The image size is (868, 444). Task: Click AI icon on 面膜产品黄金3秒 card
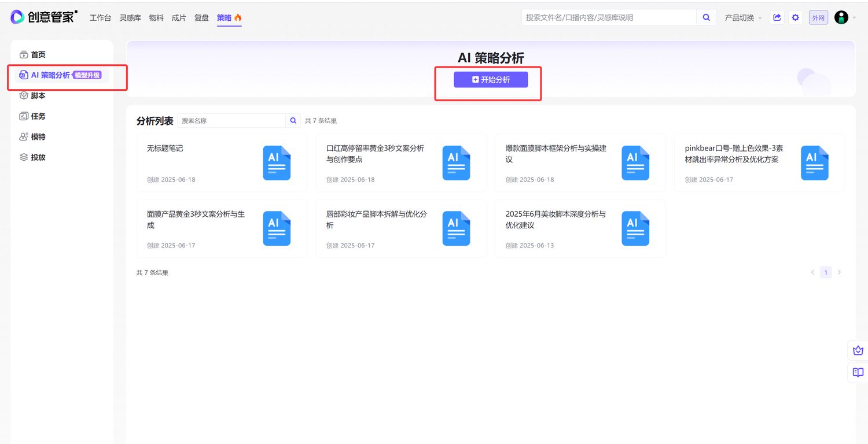(277, 228)
